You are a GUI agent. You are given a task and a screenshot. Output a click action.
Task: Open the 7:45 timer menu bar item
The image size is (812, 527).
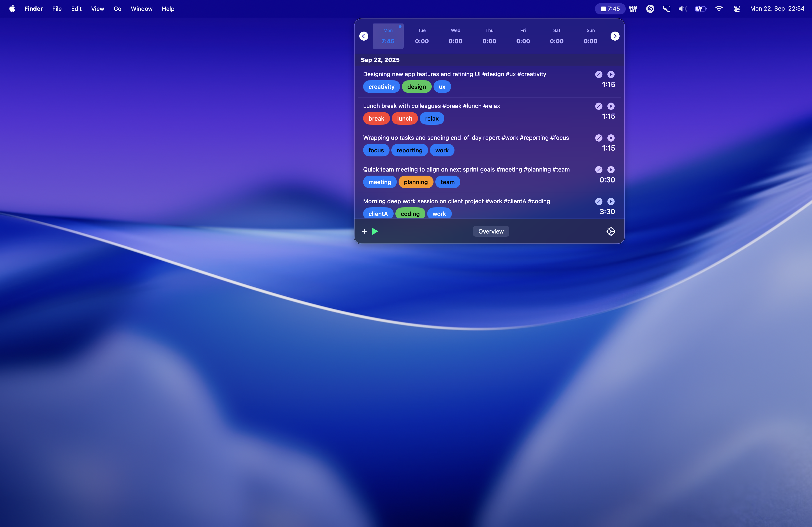click(610, 9)
